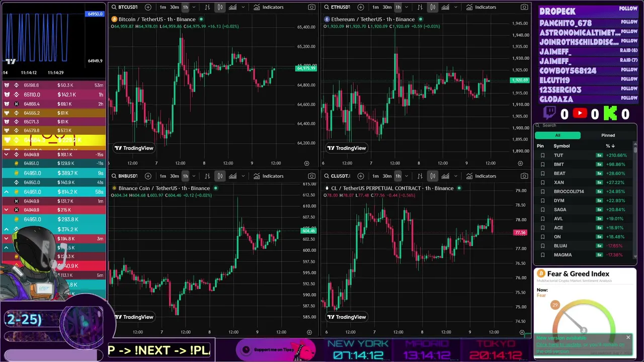Expand the BNBUSDT chart interval dropdown

pyautogui.click(x=194, y=176)
